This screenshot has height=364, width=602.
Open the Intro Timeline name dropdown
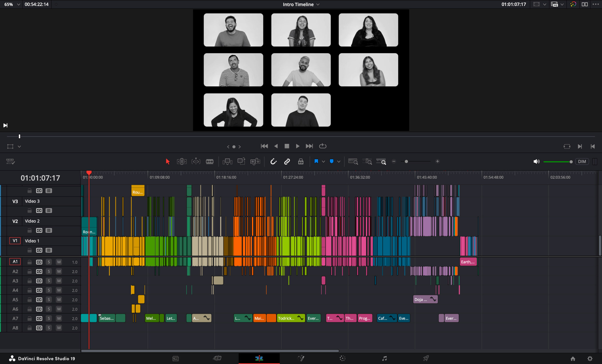[x=318, y=4]
